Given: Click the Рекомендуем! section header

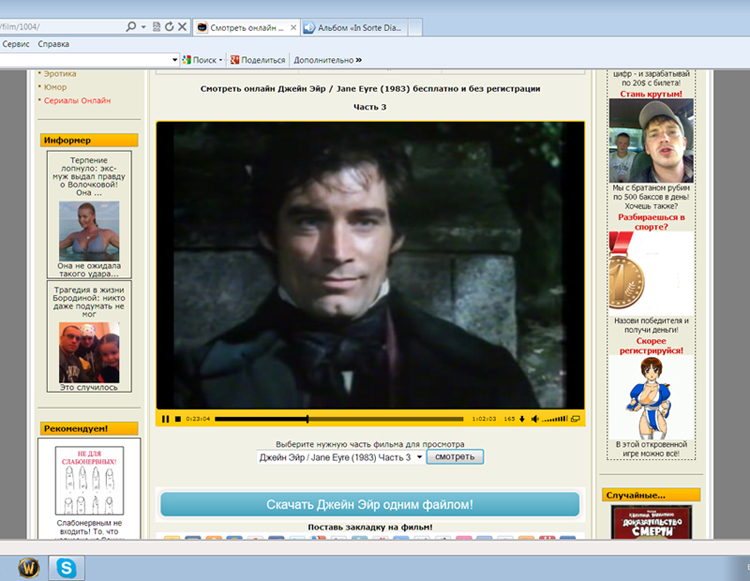Looking at the screenshot, I should [89, 428].
